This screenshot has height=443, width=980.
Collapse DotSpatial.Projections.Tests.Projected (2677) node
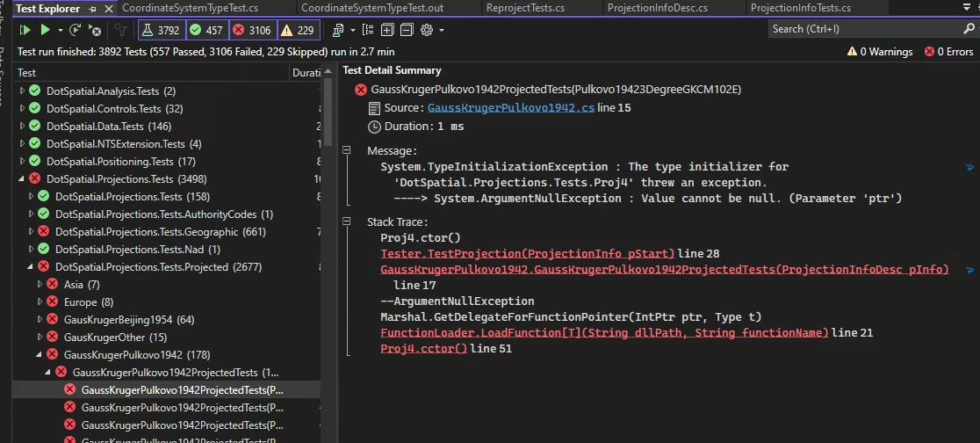click(x=32, y=267)
